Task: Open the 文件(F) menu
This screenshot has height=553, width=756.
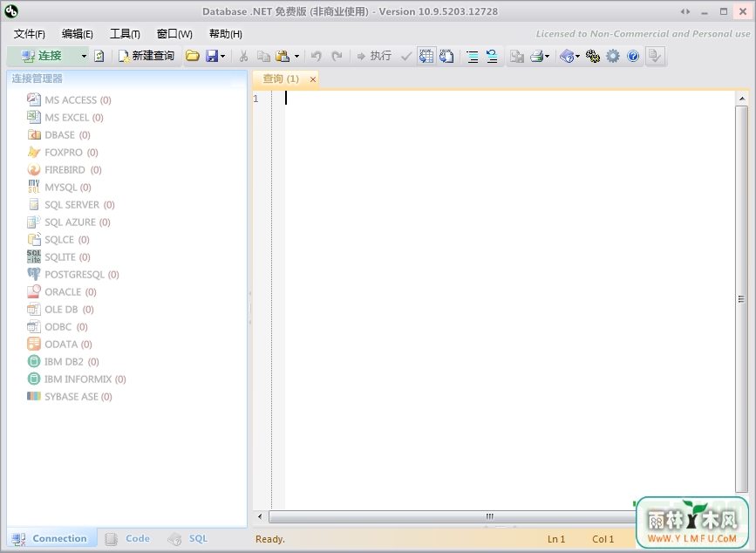Action: pos(30,34)
